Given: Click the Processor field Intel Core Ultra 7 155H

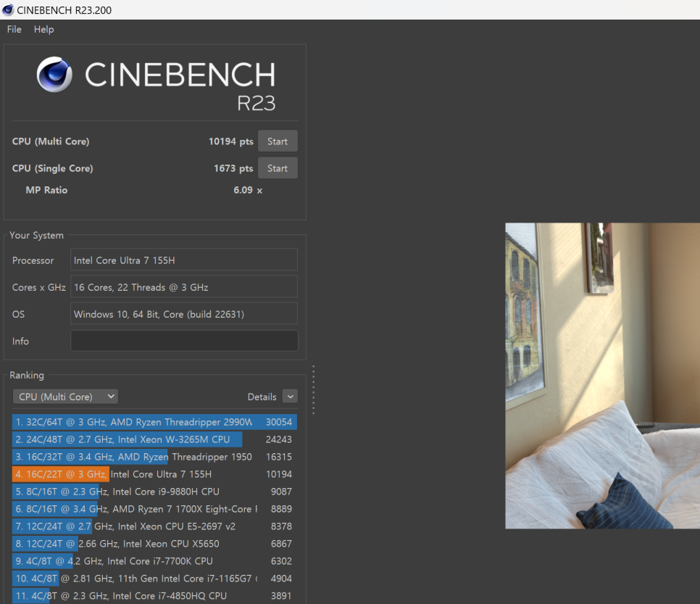Looking at the screenshot, I should click(x=184, y=260).
